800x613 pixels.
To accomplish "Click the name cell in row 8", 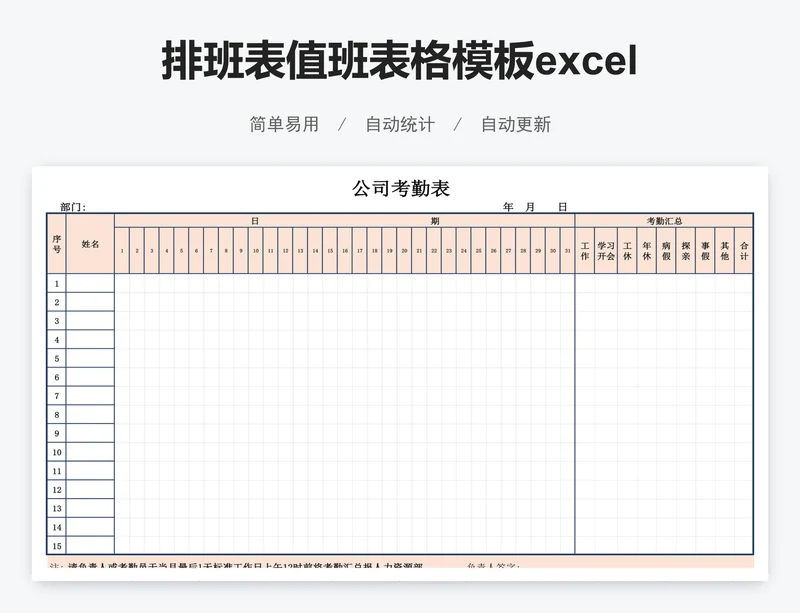I will pos(90,414).
